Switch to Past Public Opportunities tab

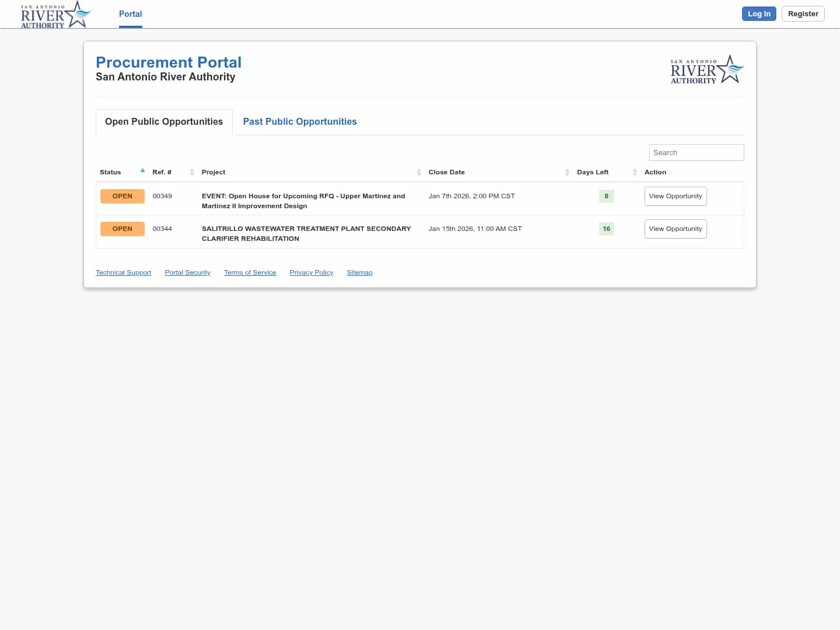pos(300,121)
